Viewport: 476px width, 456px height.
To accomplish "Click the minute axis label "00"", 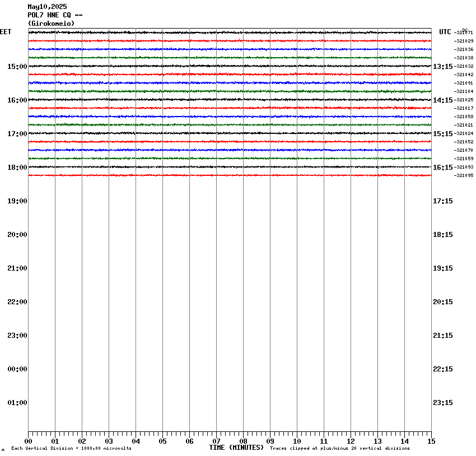I will (28, 441).
